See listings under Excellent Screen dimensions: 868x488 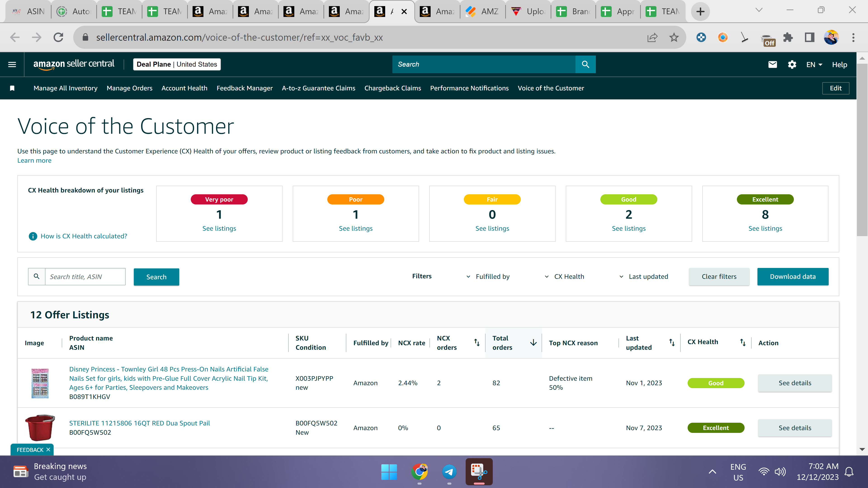(765, 228)
